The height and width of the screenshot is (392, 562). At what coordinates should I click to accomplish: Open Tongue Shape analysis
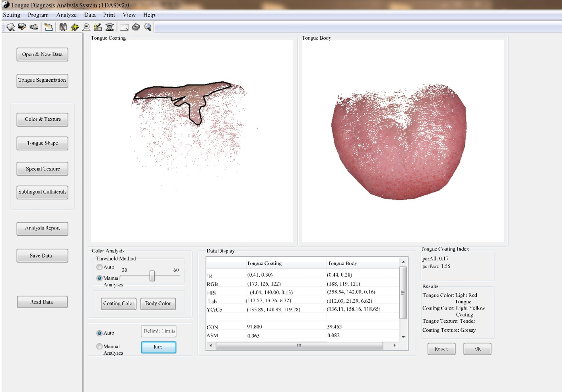coord(42,143)
